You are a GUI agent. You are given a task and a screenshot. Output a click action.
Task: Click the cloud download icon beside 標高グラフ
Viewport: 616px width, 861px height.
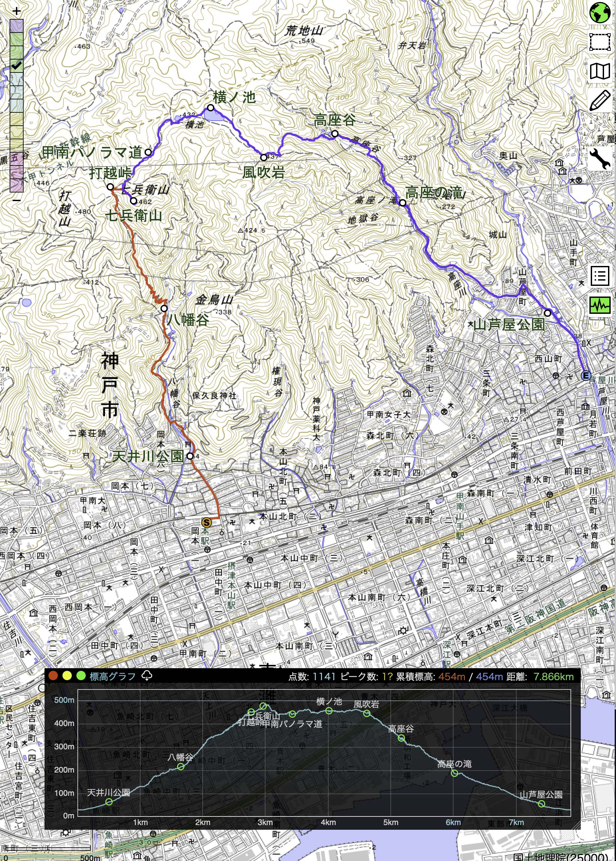pyautogui.click(x=147, y=676)
